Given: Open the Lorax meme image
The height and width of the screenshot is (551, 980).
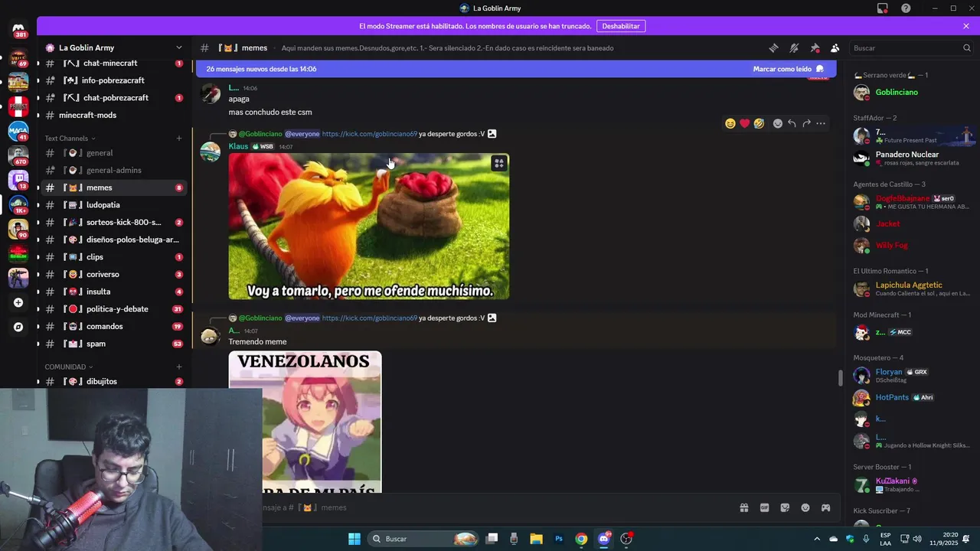Looking at the screenshot, I should (x=368, y=227).
